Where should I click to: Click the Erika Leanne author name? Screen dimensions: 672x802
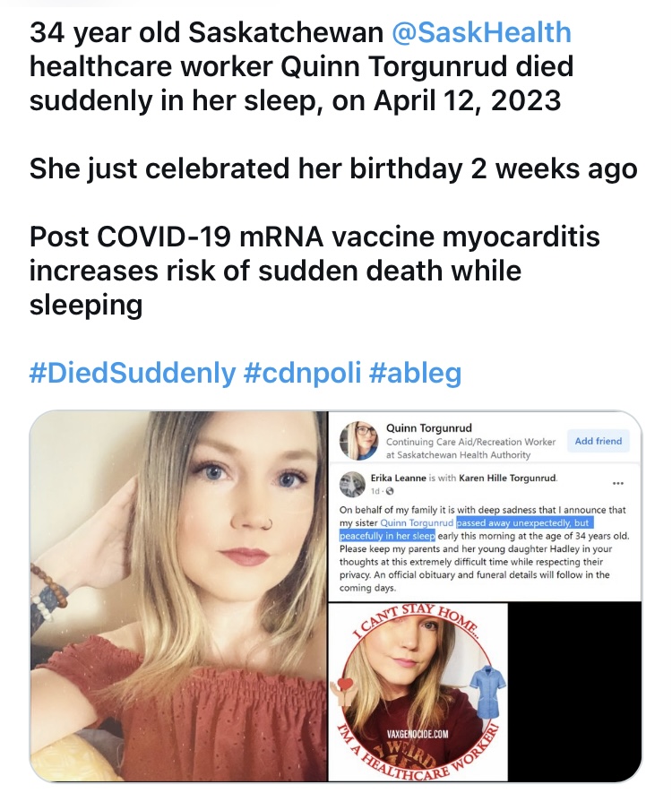click(x=398, y=479)
